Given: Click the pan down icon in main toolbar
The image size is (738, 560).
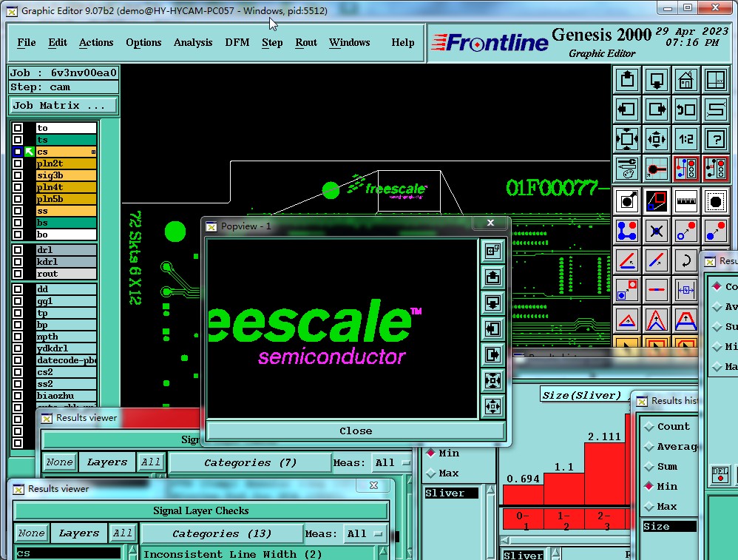Looking at the screenshot, I should tap(657, 80).
